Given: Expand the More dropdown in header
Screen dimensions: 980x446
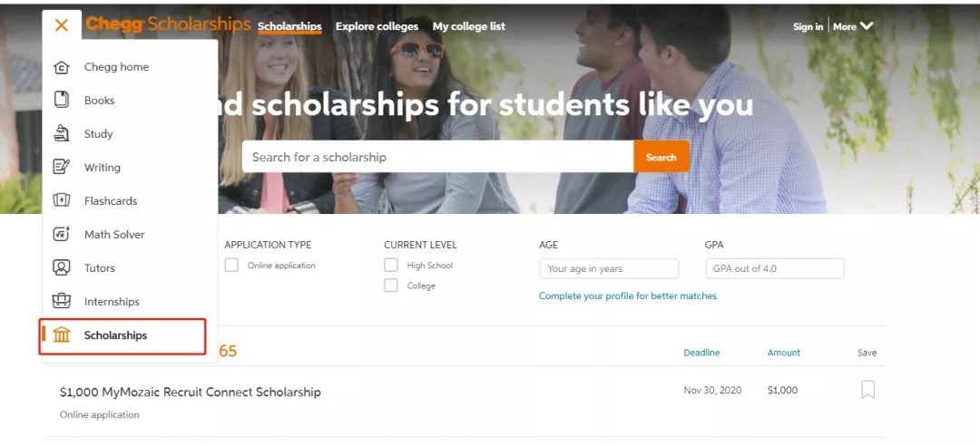Looking at the screenshot, I should (x=853, y=26).
